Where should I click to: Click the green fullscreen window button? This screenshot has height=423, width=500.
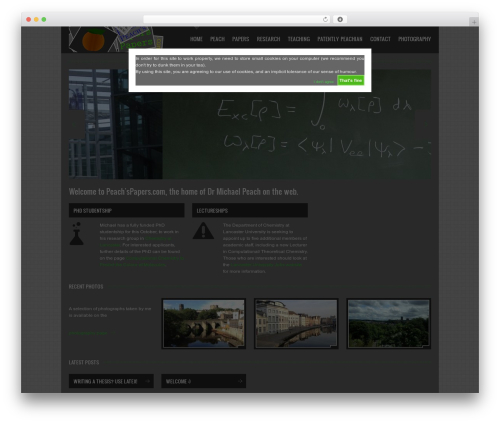(44, 19)
